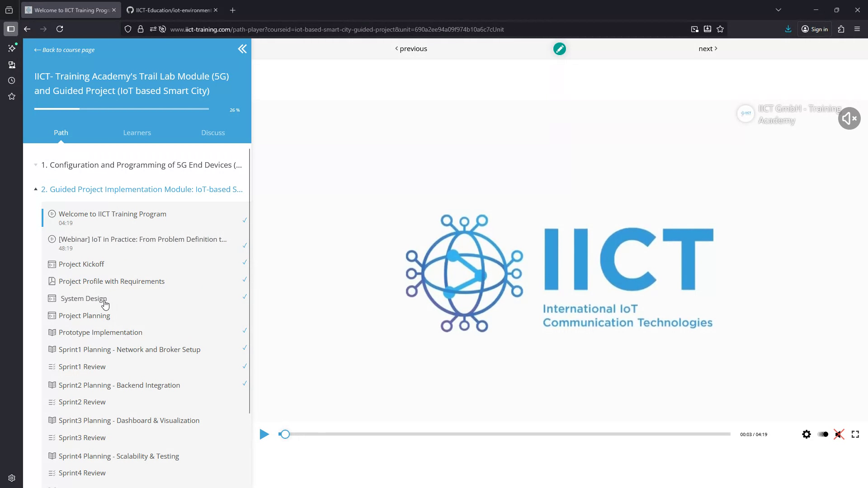This screenshot has height=488, width=868.
Task: Open the browser menu hamburger icon
Action: point(857,29)
